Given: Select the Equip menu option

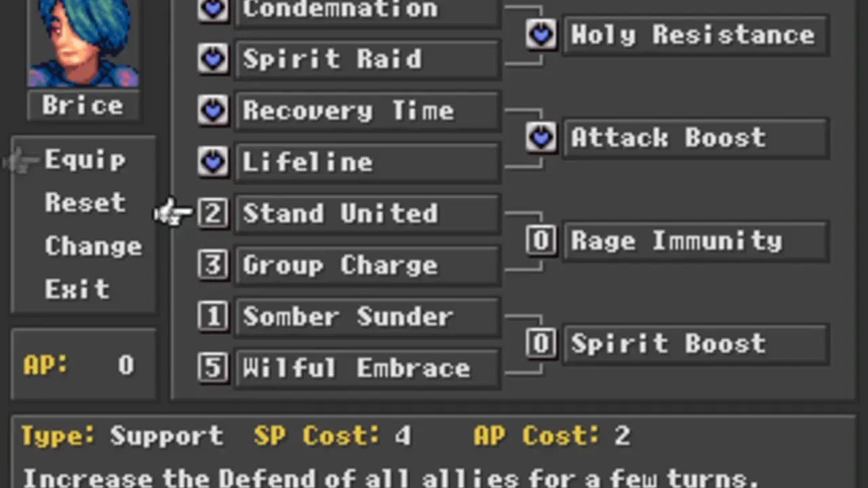Looking at the screenshot, I should click(85, 160).
